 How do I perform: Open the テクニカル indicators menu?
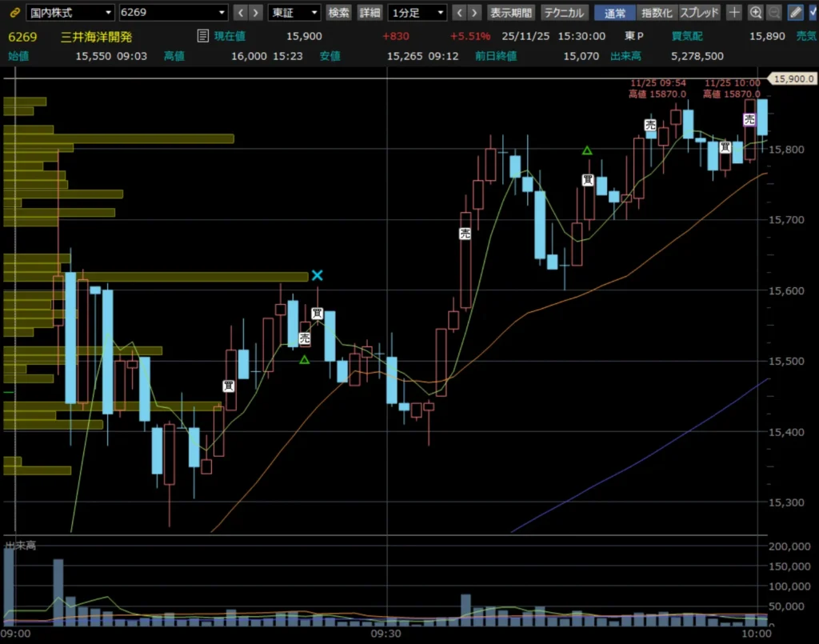coord(565,13)
